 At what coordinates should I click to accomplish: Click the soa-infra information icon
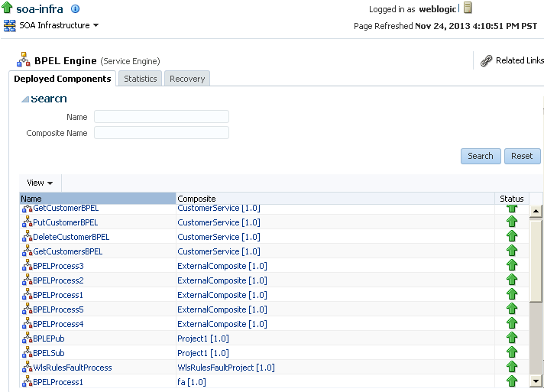pos(76,9)
